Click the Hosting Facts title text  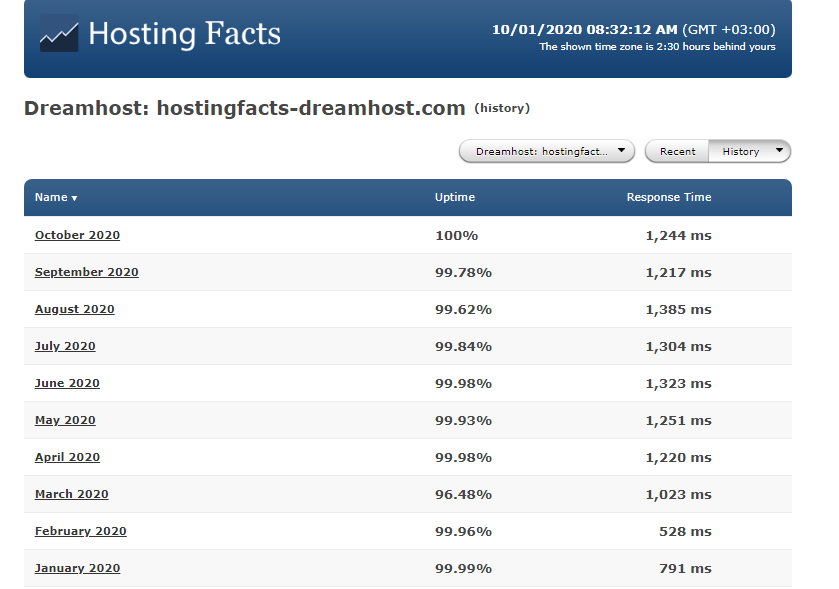[185, 34]
